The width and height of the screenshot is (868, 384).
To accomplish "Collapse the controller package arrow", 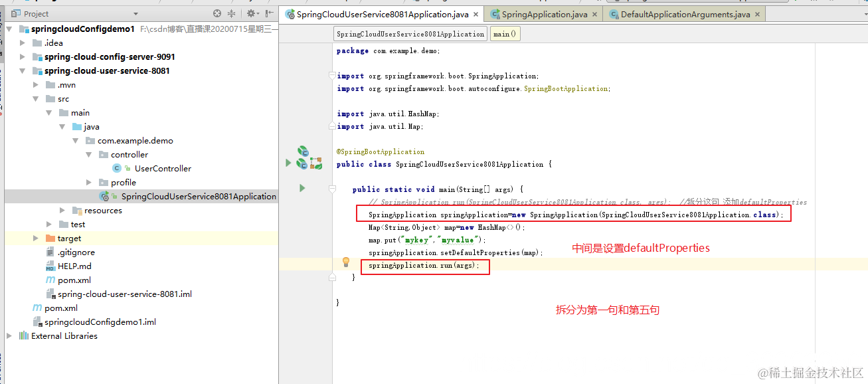I will [x=89, y=154].
